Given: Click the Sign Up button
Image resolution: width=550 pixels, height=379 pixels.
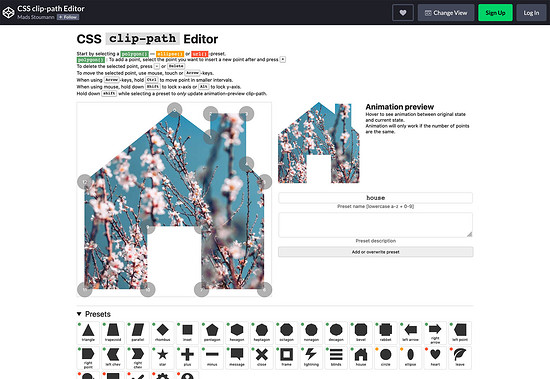Looking at the screenshot, I should (x=495, y=13).
